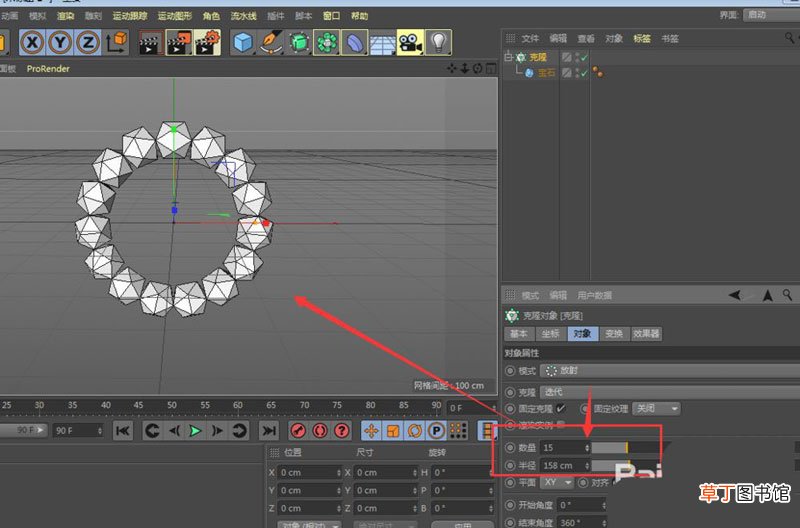Toggle Scale keyframe orange square icon

393,431
